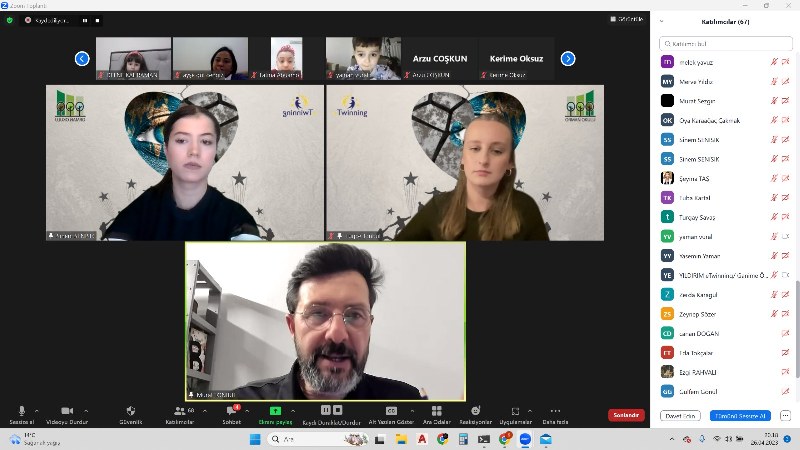
Task: Open the Güvenlik security shield icon
Action: [x=131, y=411]
